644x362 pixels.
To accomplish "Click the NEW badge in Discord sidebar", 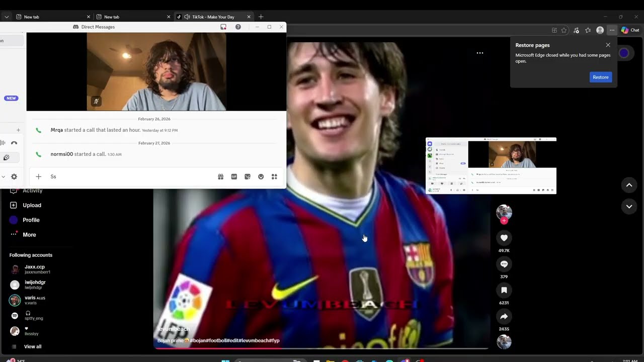I will tap(11, 98).
